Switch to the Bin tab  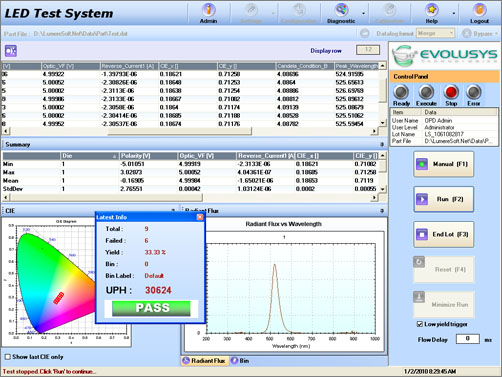240,361
